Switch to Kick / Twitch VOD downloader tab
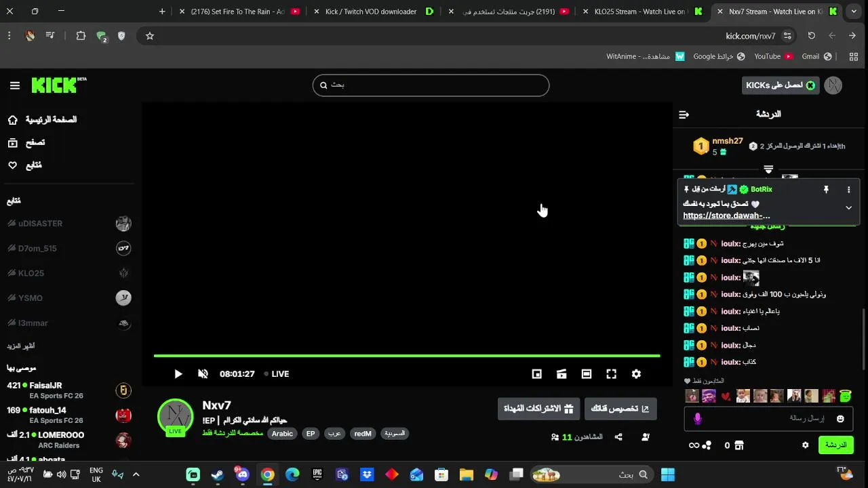This screenshot has height=488, width=868. coord(373,12)
